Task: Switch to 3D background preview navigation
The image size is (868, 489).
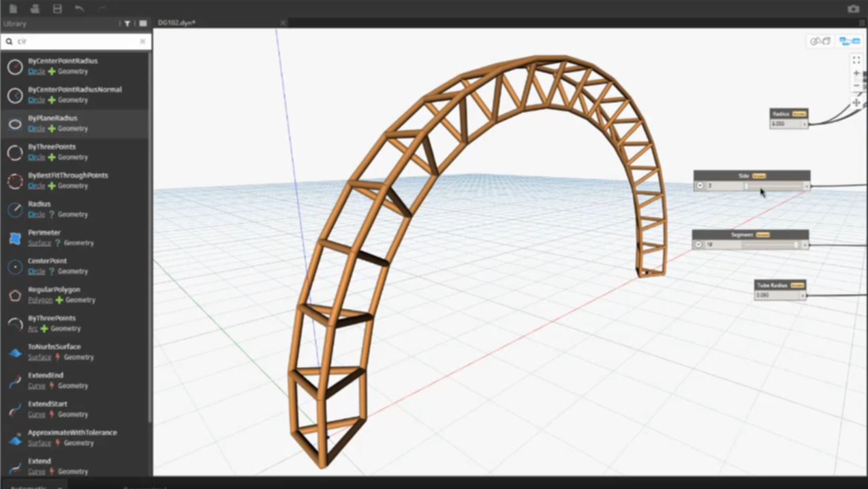Action: 820,42
